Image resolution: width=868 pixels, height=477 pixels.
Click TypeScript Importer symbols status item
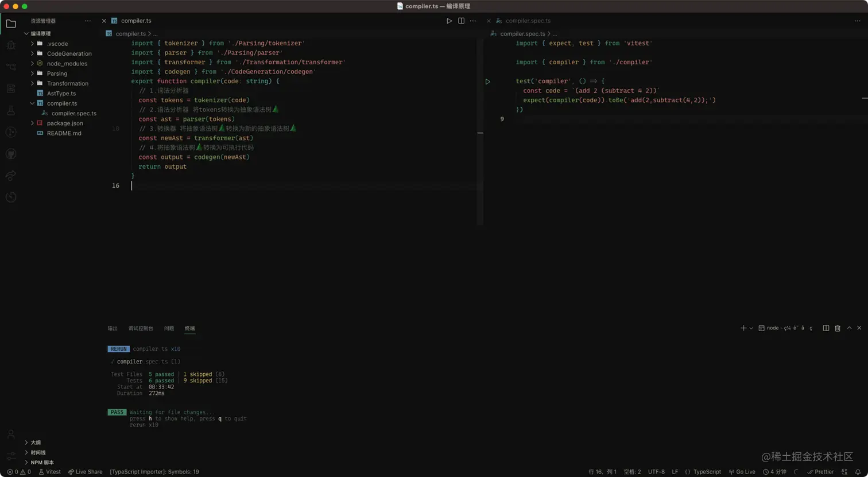point(154,472)
